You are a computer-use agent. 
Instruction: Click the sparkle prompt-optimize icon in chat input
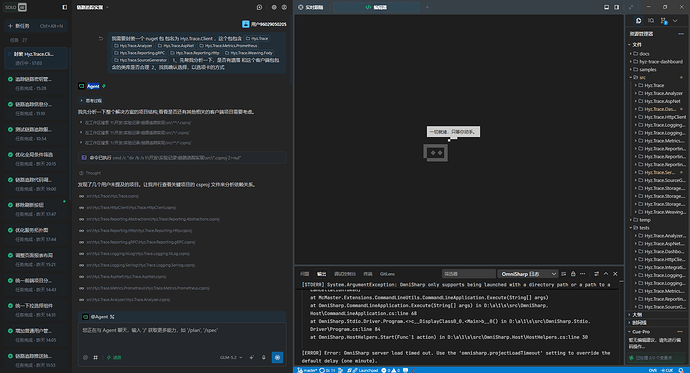252,357
